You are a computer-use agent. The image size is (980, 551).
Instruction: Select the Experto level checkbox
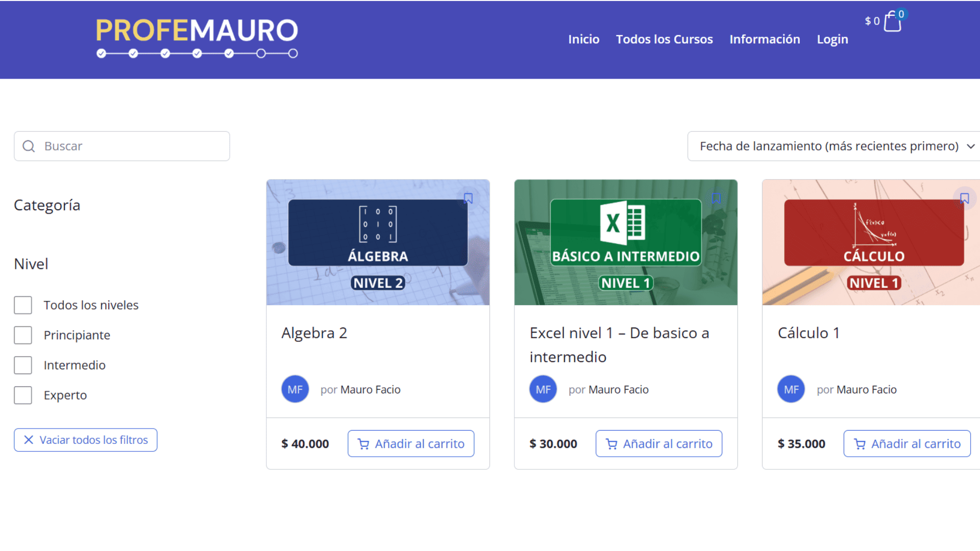23,395
